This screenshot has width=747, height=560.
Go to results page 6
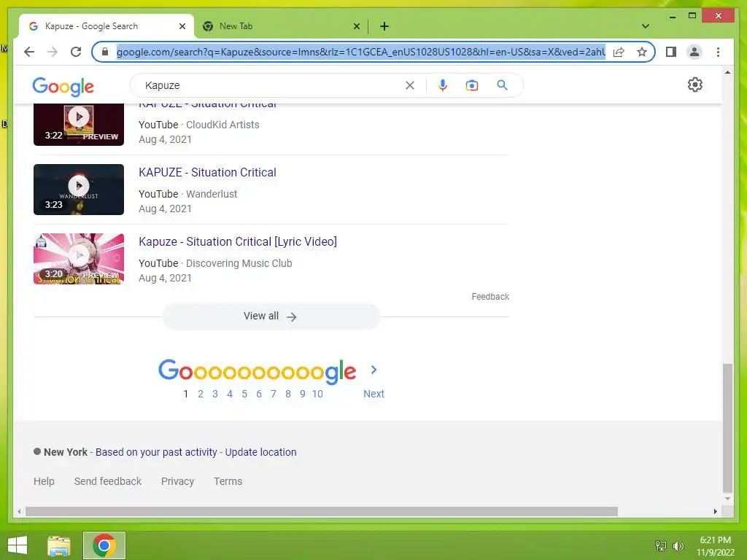click(x=259, y=394)
